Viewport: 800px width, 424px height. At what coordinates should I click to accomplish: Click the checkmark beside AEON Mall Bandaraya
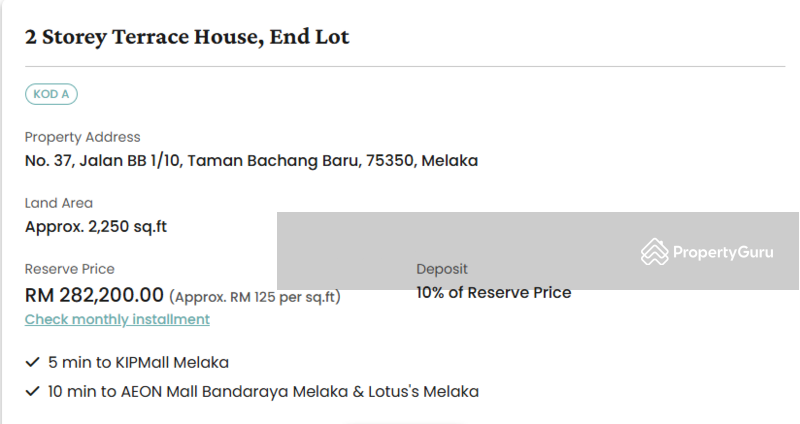pos(32,391)
